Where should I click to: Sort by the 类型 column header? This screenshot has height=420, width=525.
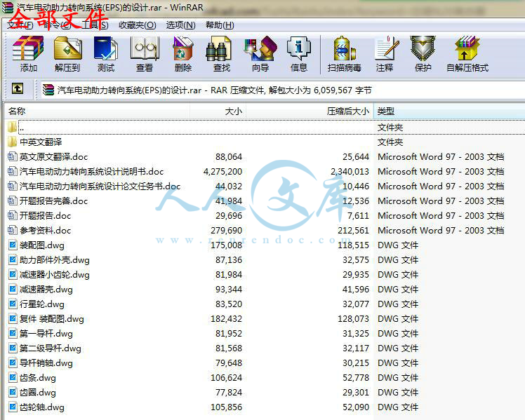(449, 111)
